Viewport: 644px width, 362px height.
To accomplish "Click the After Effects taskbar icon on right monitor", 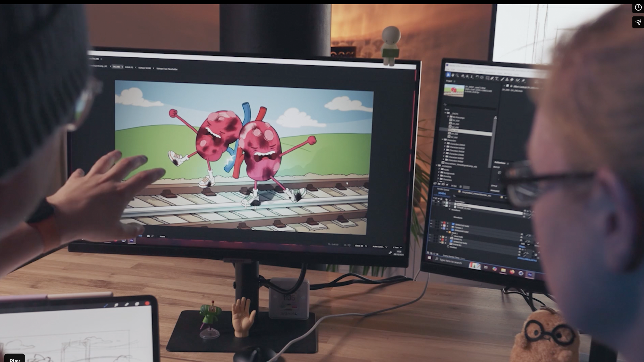I will pos(530,274).
